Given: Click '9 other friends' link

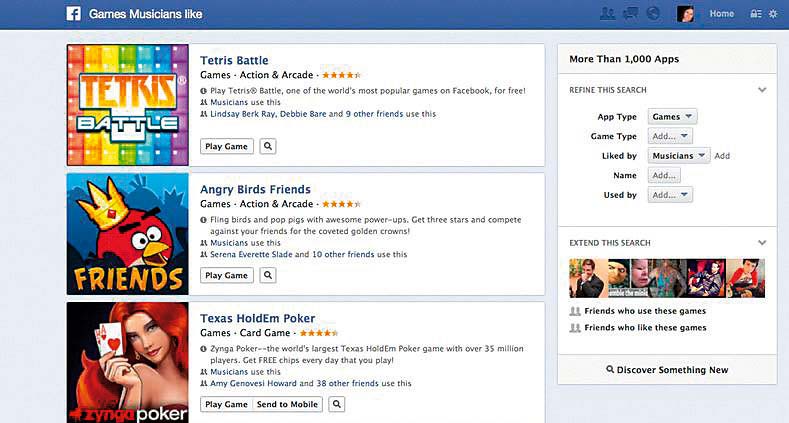Looking at the screenshot, I should 374,114.
